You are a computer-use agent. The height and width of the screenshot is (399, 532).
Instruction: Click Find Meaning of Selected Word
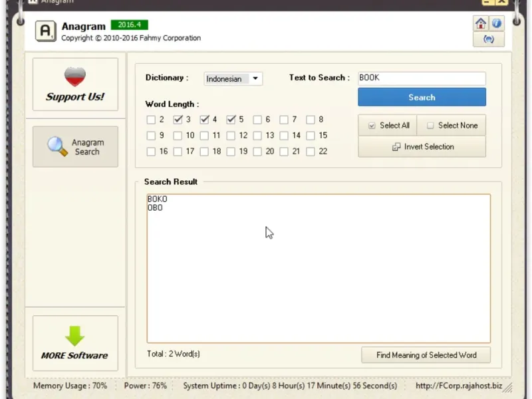pos(426,355)
